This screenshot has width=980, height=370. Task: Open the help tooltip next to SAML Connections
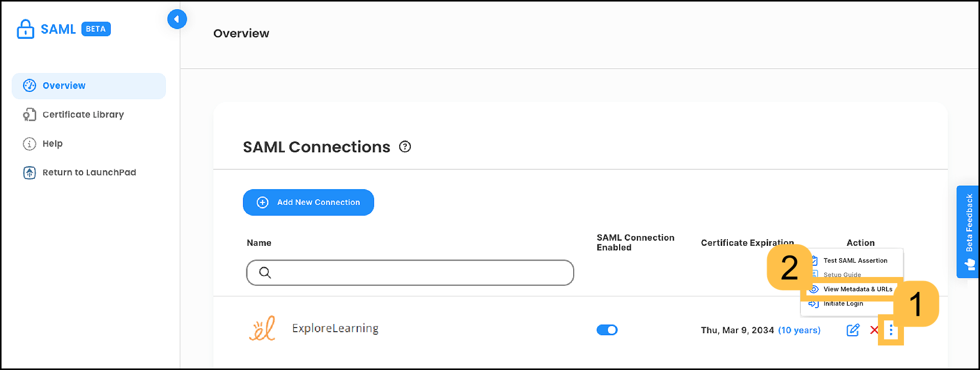pyautogui.click(x=405, y=147)
